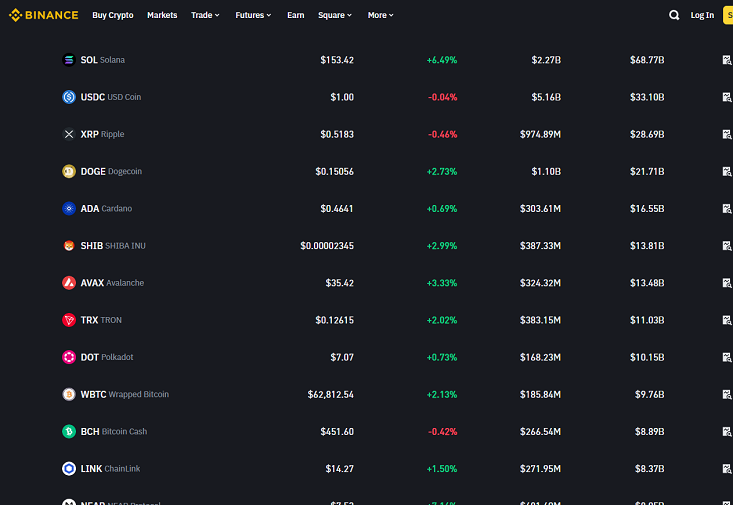733x505 pixels.
Task: Open the ADA Cardano name
Action: [106, 209]
